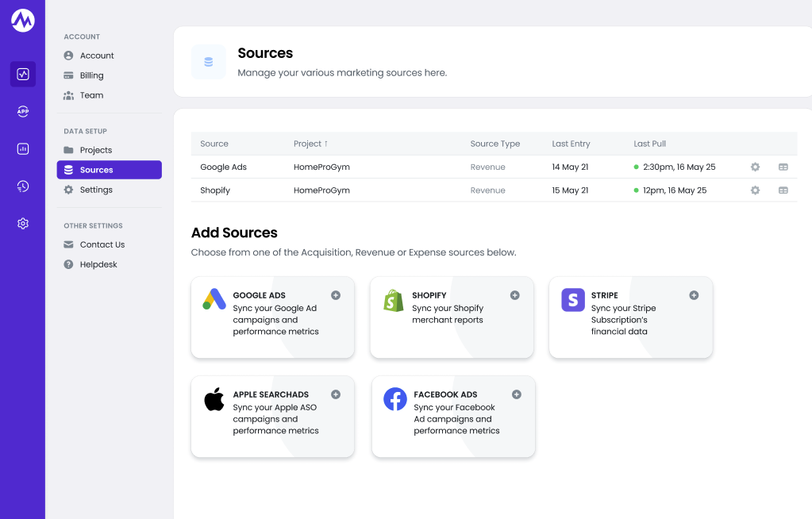Click the Account person icon
The width and height of the screenshot is (812, 519).
pos(68,56)
